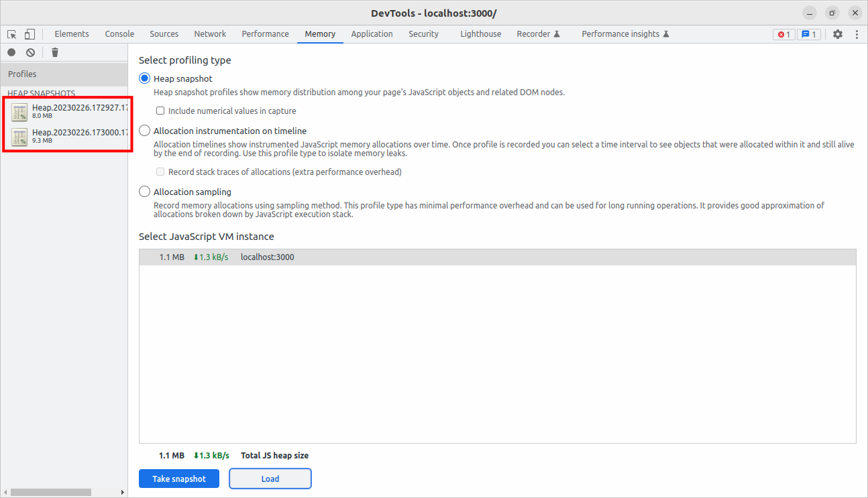
Task: Toggle the device toolbar icon
Action: coord(30,34)
